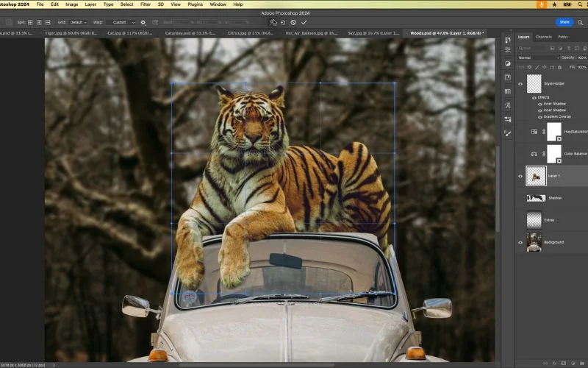
Task: Open the Plugins menu
Action: tap(195, 4)
